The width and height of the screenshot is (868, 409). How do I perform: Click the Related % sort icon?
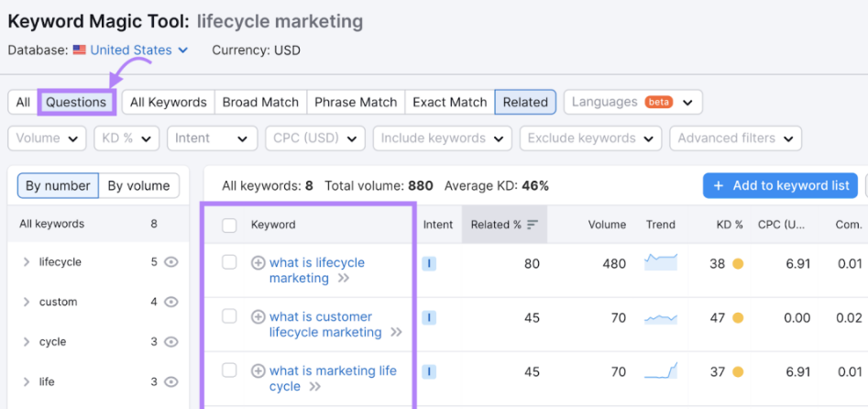[x=533, y=225]
